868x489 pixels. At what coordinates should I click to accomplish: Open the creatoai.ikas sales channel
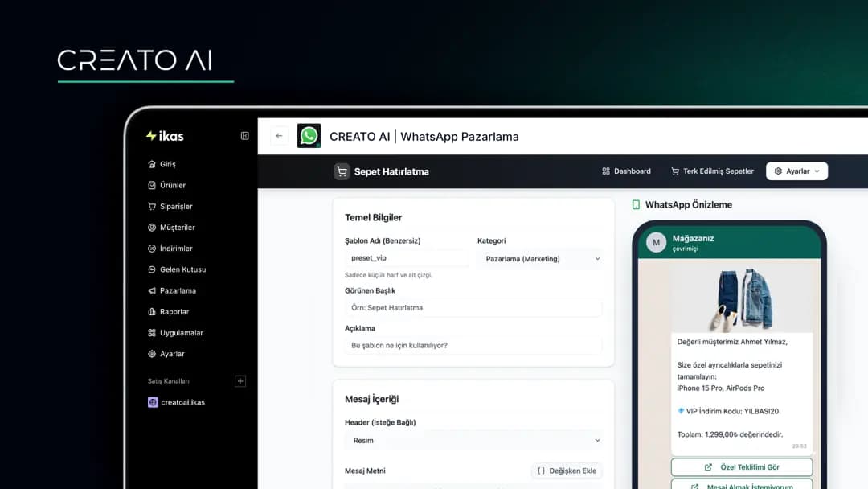point(182,402)
